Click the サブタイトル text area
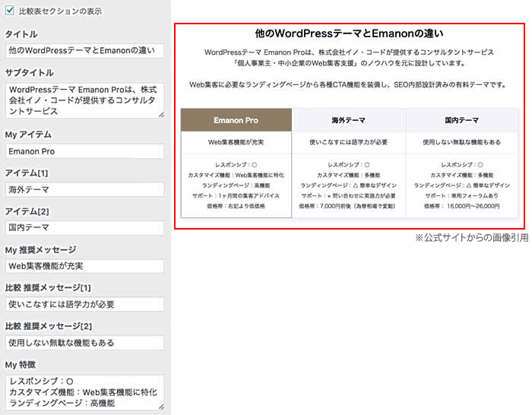The height and width of the screenshot is (415, 532). point(84,100)
